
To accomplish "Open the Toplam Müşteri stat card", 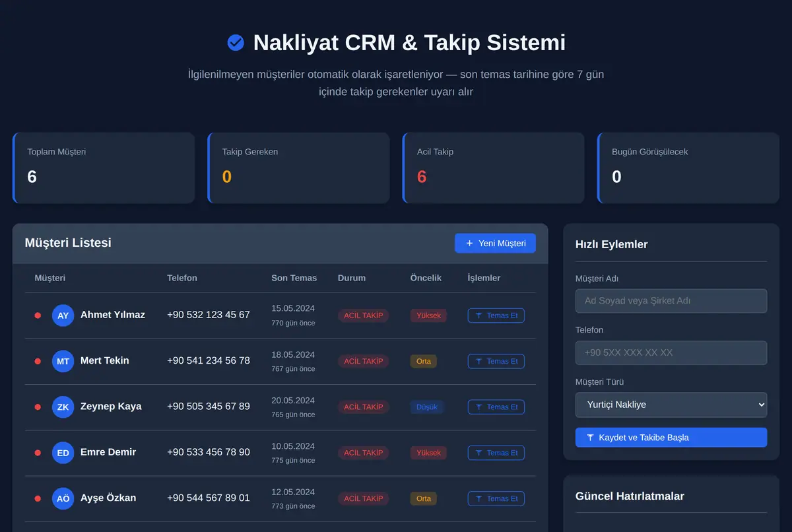I will [104, 168].
